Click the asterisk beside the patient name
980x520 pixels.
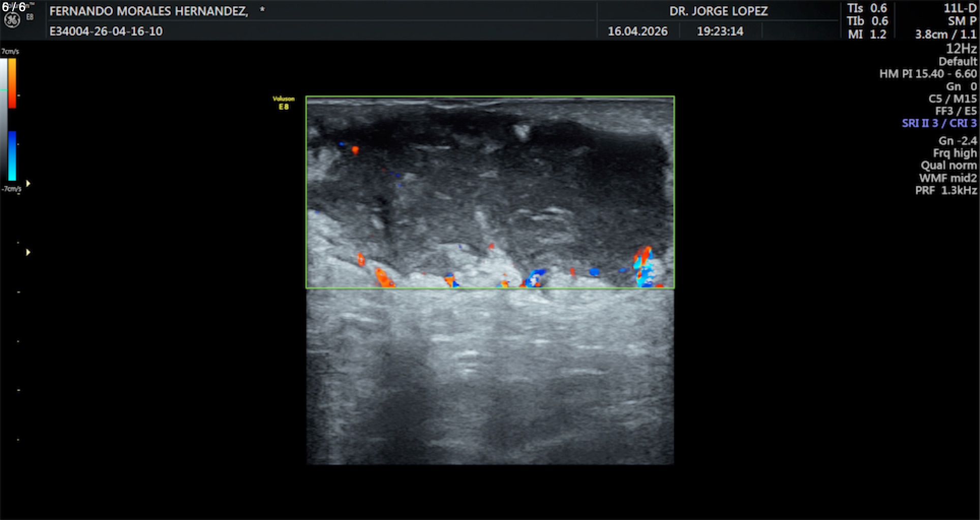pos(262,10)
